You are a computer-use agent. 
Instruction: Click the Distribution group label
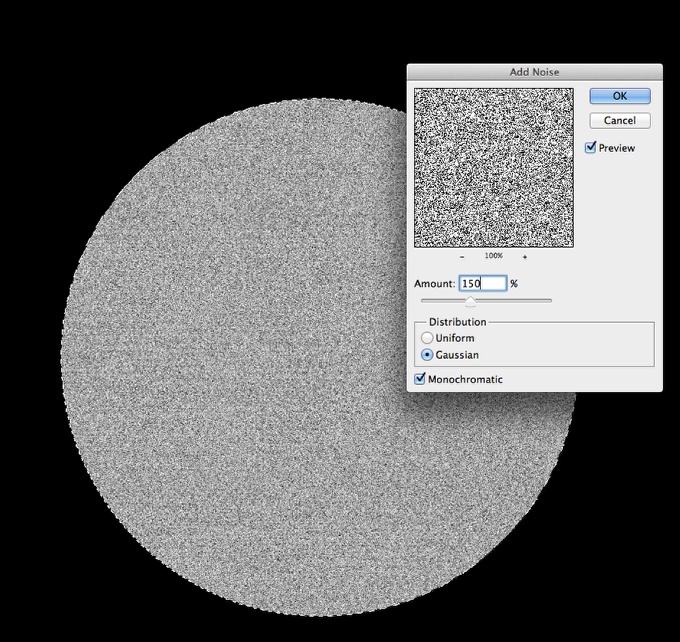[x=458, y=322]
